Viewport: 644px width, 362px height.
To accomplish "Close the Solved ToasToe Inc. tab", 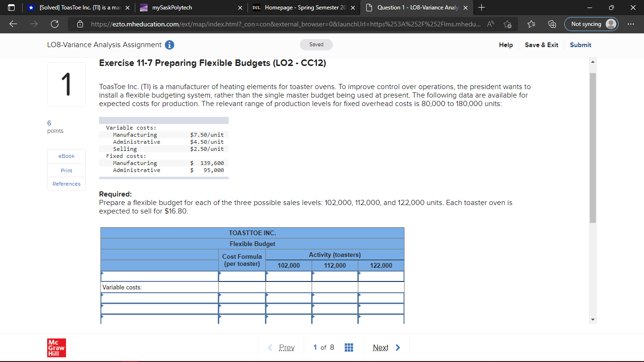I will coord(127,8).
